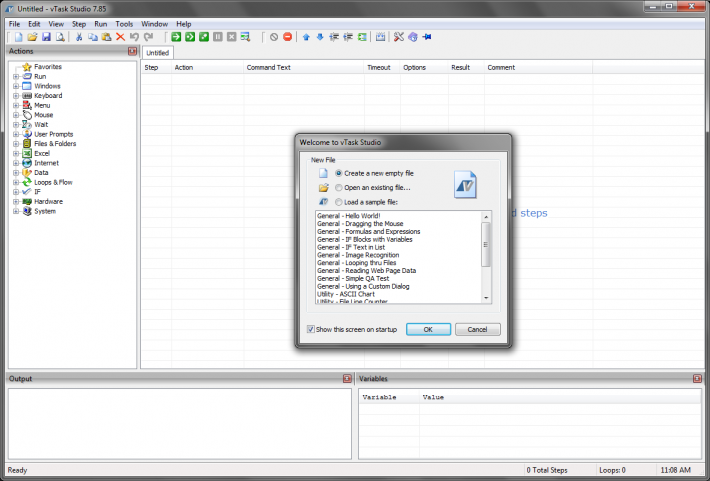Expand the Excel actions category
Image resolution: width=710 pixels, height=481 pixels.
(16, 154)
